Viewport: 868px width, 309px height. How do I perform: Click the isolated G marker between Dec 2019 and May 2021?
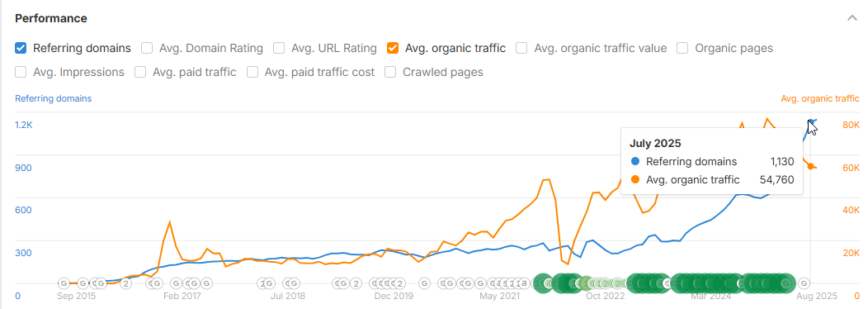[x=425, y=283]
